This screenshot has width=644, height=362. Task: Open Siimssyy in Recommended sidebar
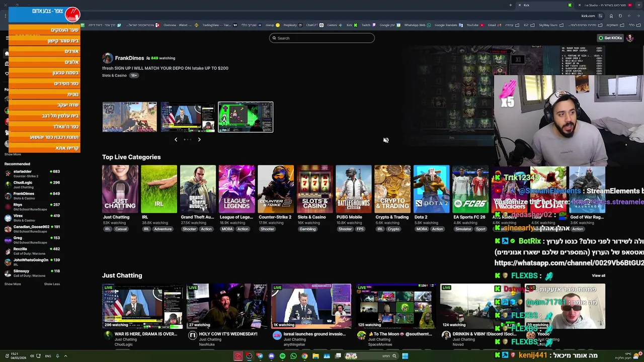tap(32, 273)
